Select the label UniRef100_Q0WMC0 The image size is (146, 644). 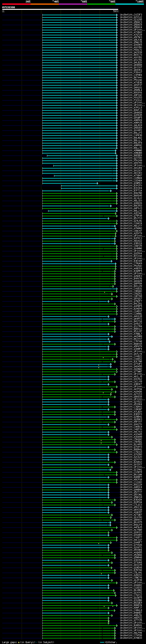coord(131,183)
